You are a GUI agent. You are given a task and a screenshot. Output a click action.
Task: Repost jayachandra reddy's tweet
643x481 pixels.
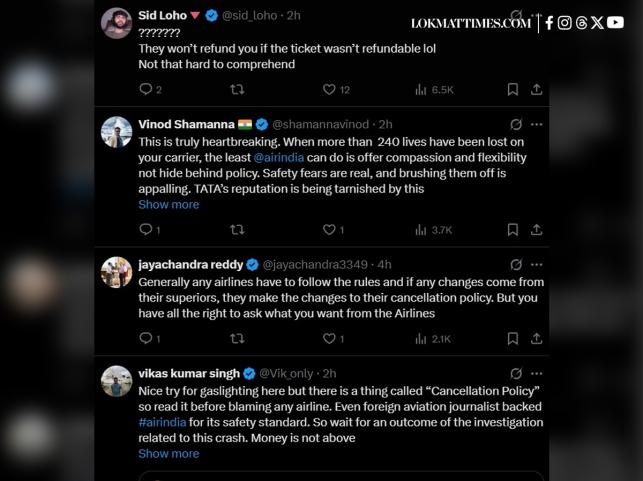(x=237, y=339)
